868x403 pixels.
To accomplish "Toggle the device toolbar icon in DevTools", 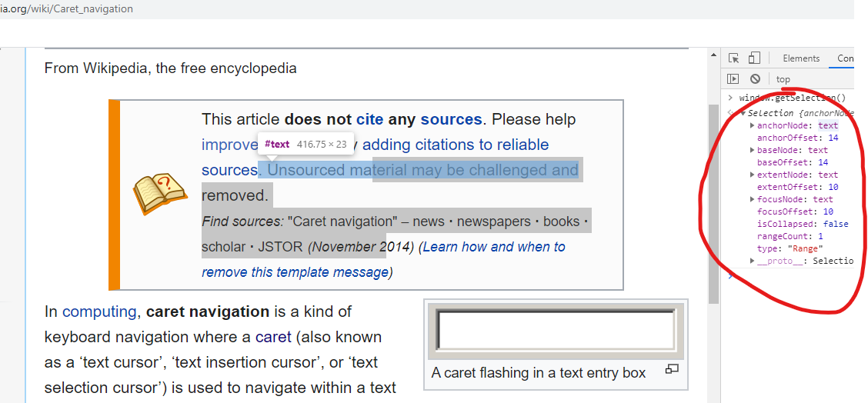I will click(x=754, y=58).
